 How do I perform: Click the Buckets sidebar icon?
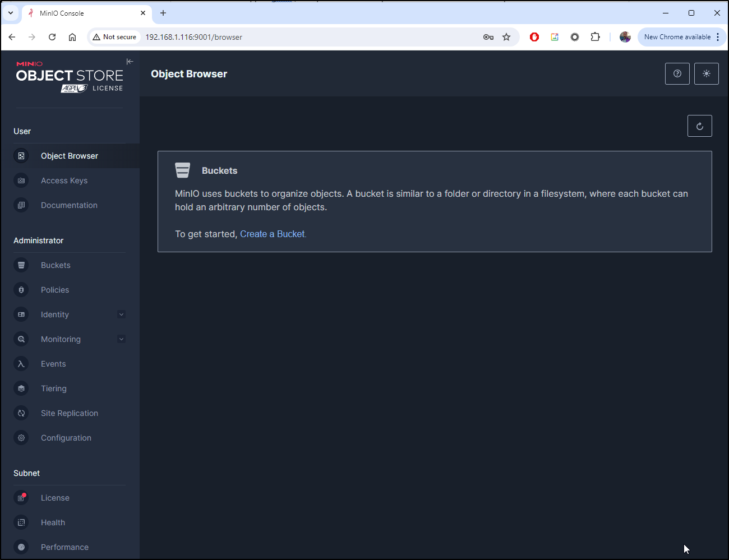click(x=21, y=265)
